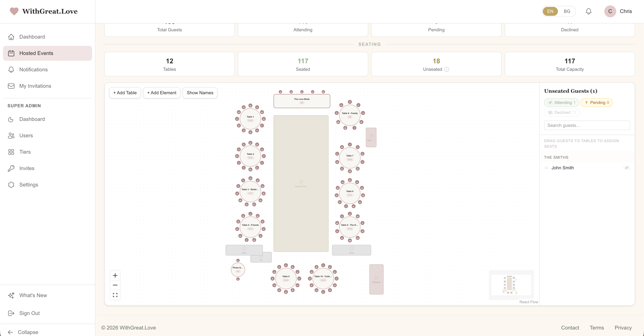Open My Invitations page
The width and height of the screenshot is (644, 336).
point(48,86)
